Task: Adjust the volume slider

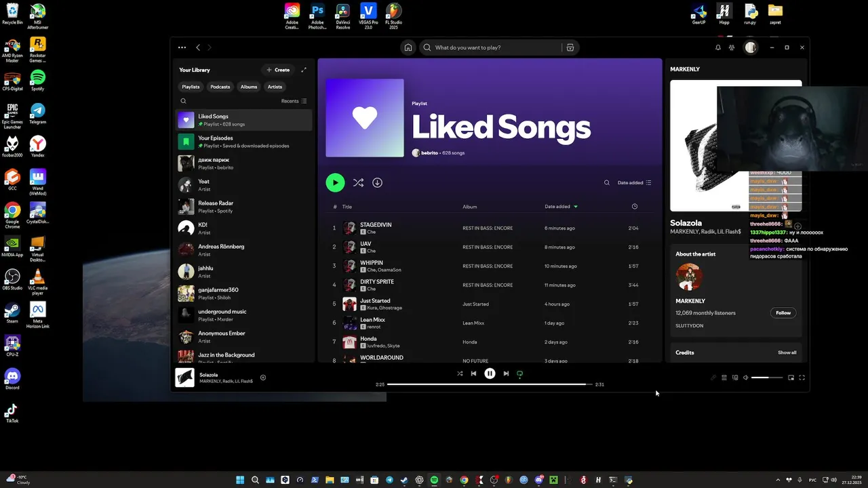Action: [767, 378]
